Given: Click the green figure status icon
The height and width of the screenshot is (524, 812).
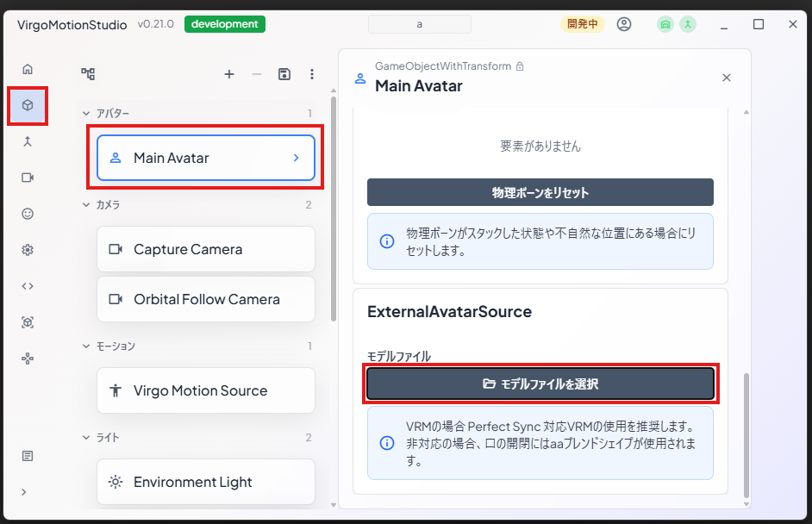Looking at the screenshot, I should 688,24.
